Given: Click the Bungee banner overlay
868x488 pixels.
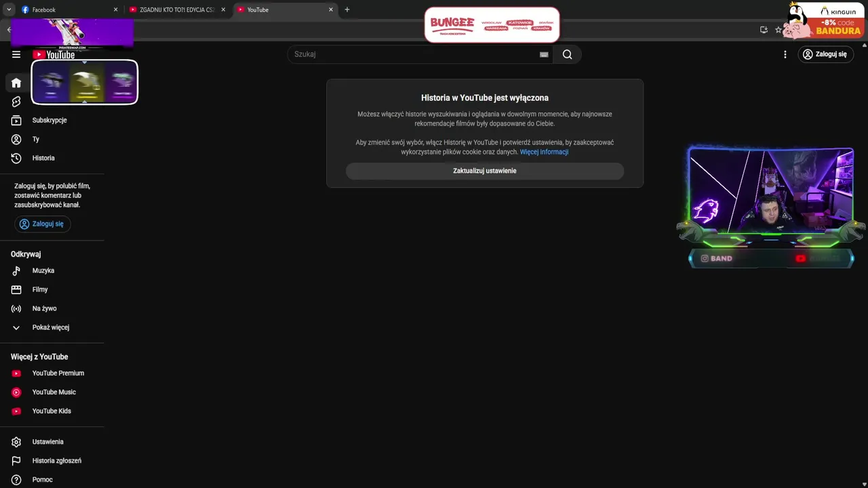Looking at the screenshot, I should click(x=492, y=25).
